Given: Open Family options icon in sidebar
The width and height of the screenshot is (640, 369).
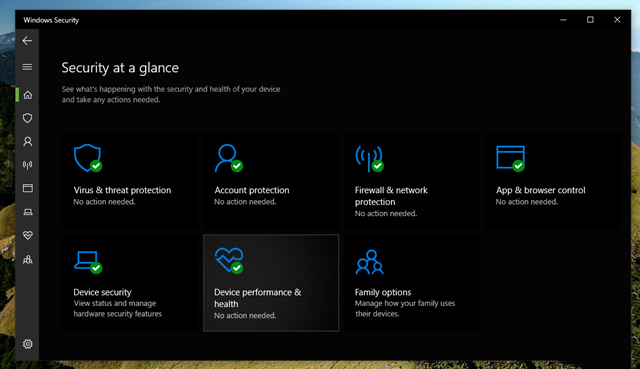Looking at the screenshot, I should (x=27, y=260).
